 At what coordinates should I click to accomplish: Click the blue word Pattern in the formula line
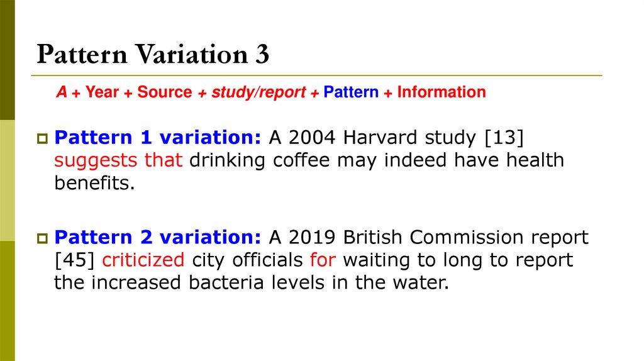click(x=351, y=92)
